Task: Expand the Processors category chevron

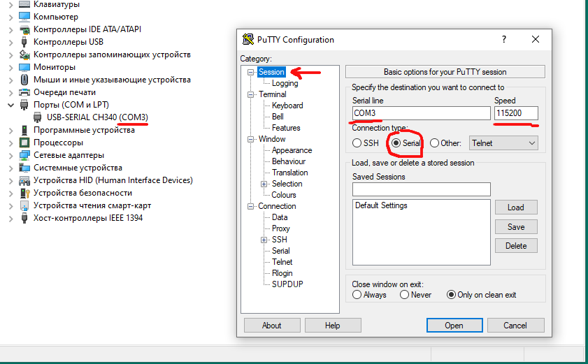Action: tap(11, 143)
